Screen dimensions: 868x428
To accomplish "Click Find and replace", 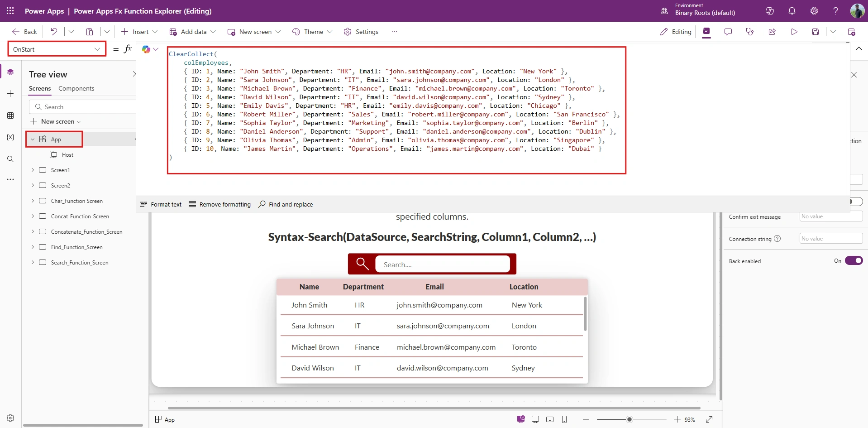I will 286,204.
